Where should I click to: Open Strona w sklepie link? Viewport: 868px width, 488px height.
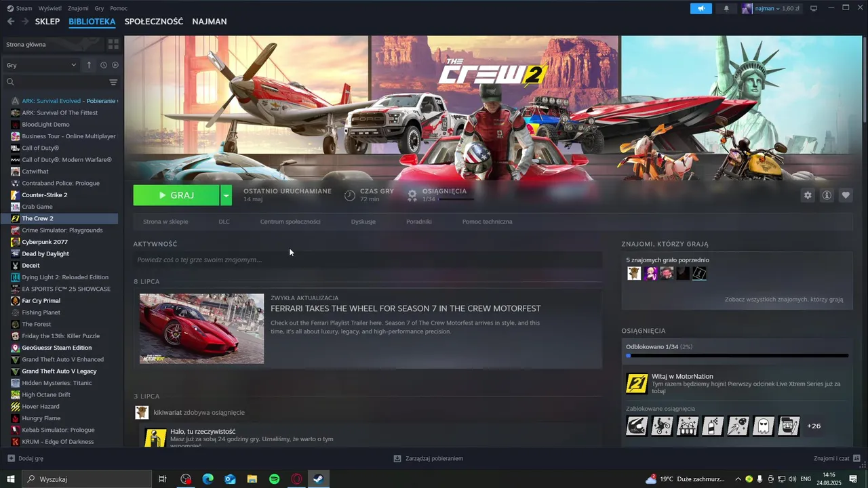coord(165,222)
